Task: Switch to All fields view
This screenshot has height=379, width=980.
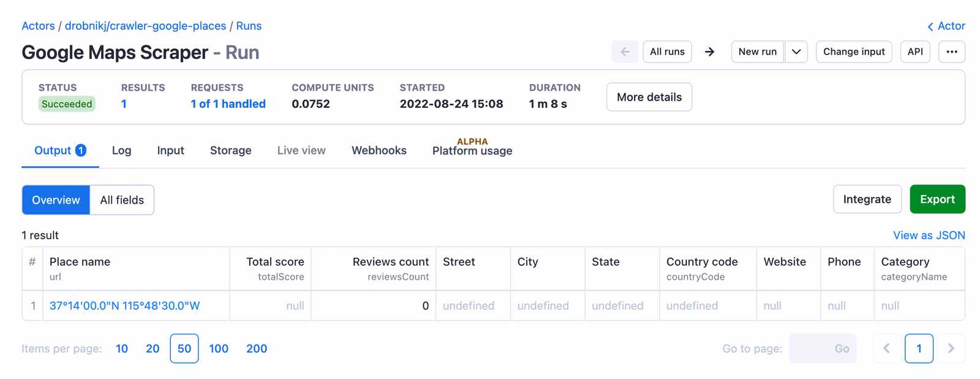Action: 122,200
